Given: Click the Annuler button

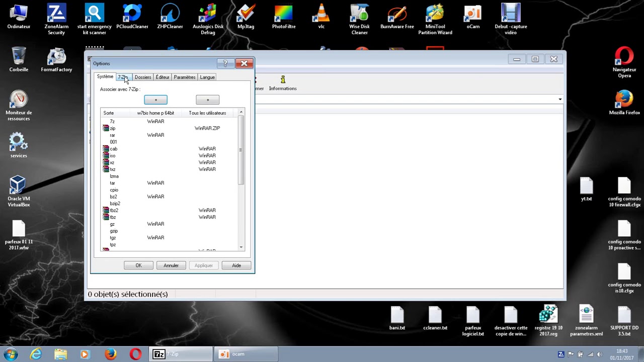Looking at the screenshot, I should click(171, 265).
